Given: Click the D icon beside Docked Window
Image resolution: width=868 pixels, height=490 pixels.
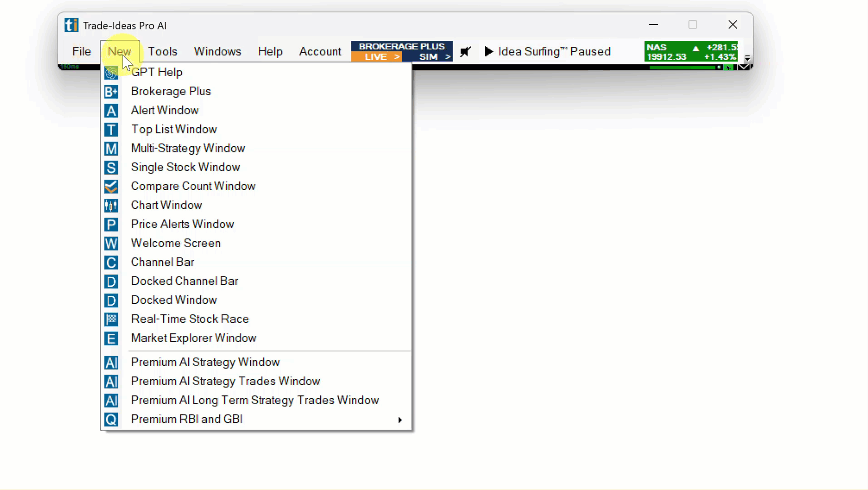Looking at the screenshot, I should coord(111,301).
